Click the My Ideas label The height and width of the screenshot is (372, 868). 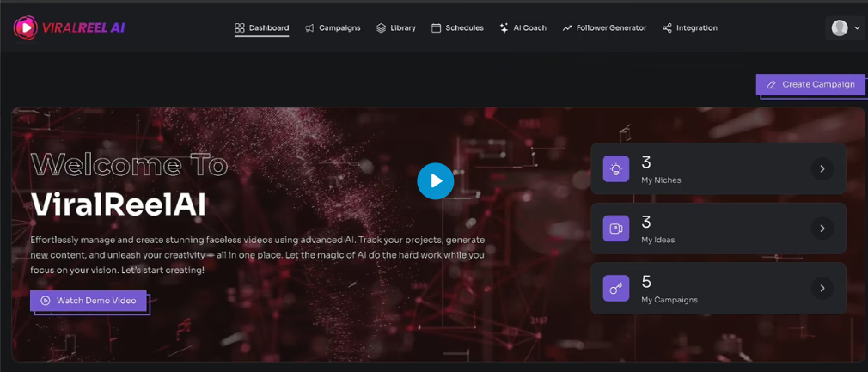coord(657,240)
